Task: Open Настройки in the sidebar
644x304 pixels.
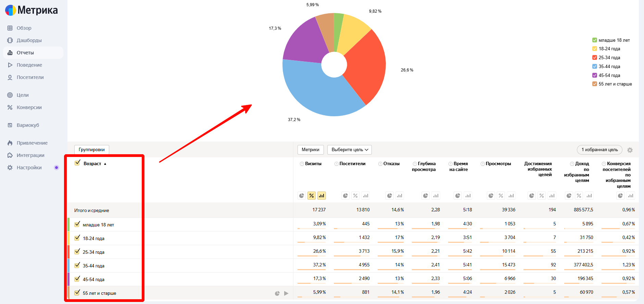Action: click(29, 168)
